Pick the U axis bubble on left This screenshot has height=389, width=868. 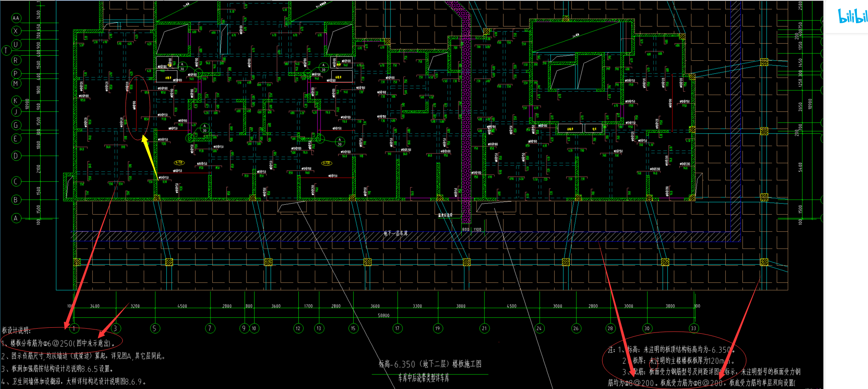point(16,44)
